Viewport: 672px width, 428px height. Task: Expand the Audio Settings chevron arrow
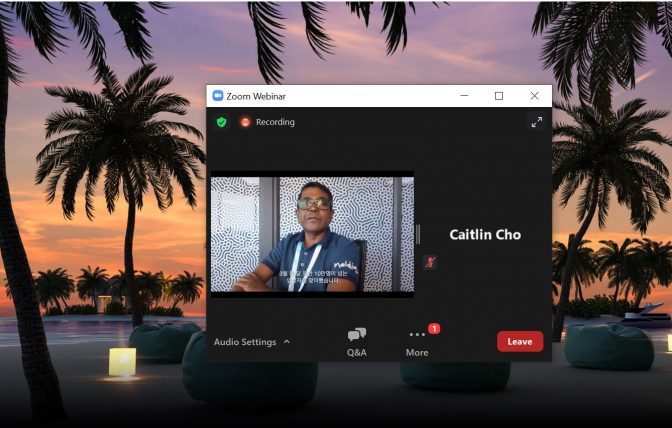[287, 342]
